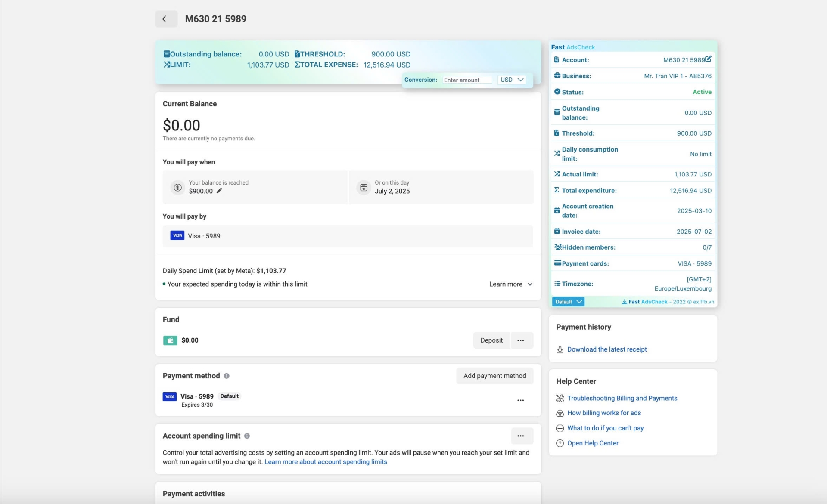
Task: Open Learn more about account spending limits
Action: tap(326, 462)
